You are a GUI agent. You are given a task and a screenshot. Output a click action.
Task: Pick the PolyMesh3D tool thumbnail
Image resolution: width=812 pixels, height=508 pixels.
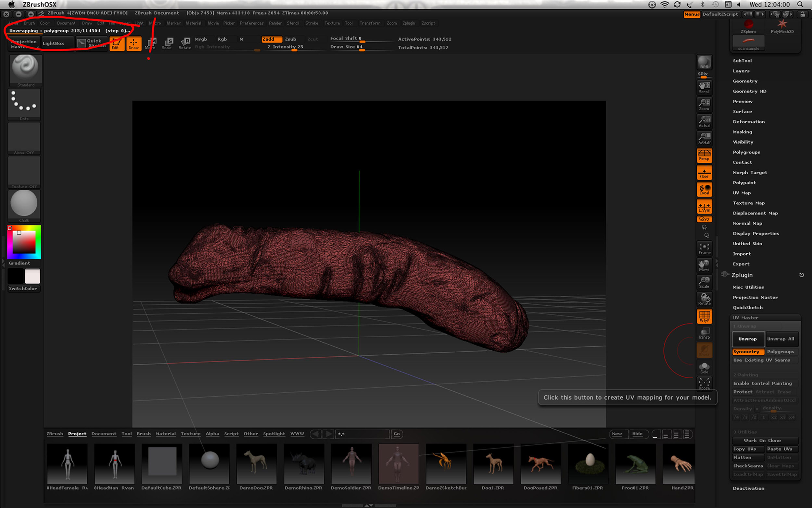coord(782,27)
